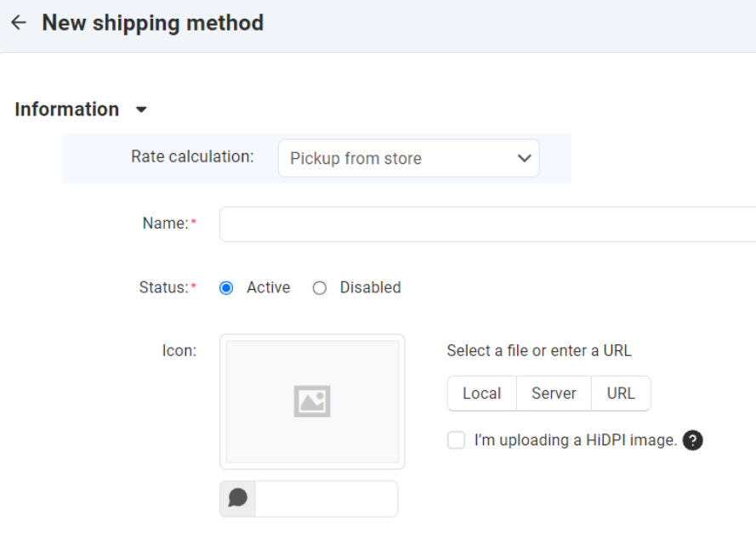Click the alt text field below the icon
The width and height of the screenshot is (756, 538).
326,499
